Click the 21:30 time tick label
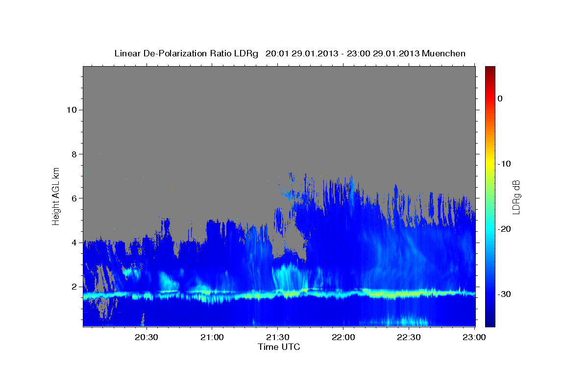588x392 pixels. click(x=278, y=337)
